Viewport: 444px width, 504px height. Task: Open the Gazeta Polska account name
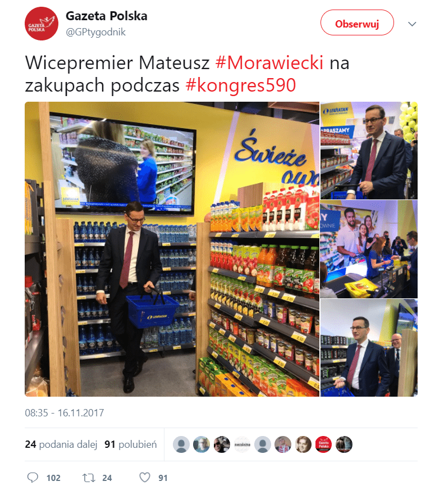pyautogui.click(x=107, y=16)
